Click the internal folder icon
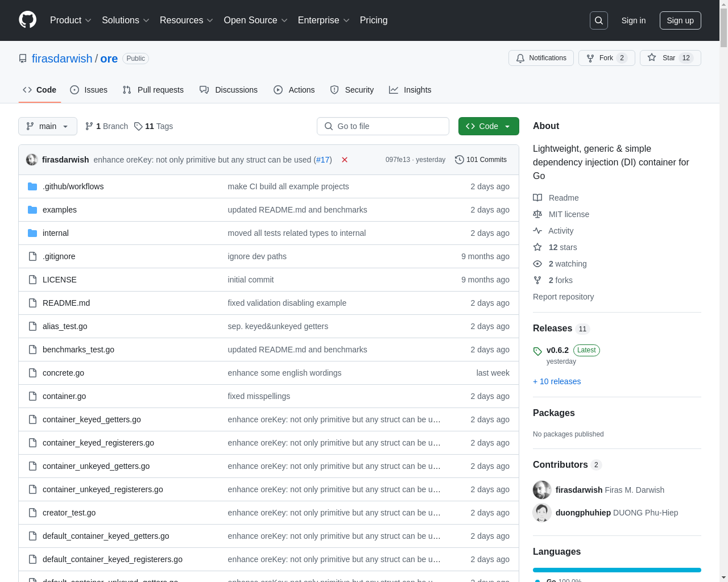Image resolution: width=728 pixels, height=582 pixels. point(32,233)
